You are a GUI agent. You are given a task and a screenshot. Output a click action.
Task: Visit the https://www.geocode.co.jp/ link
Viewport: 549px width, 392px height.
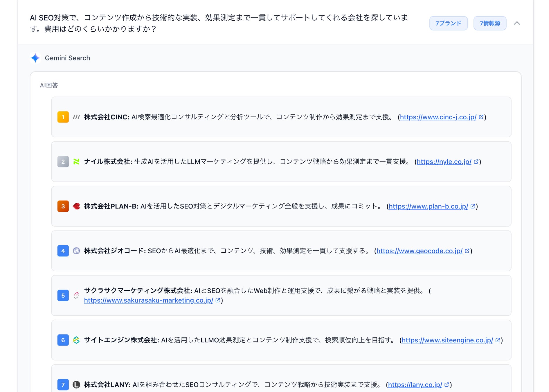[x=420, y=251]
